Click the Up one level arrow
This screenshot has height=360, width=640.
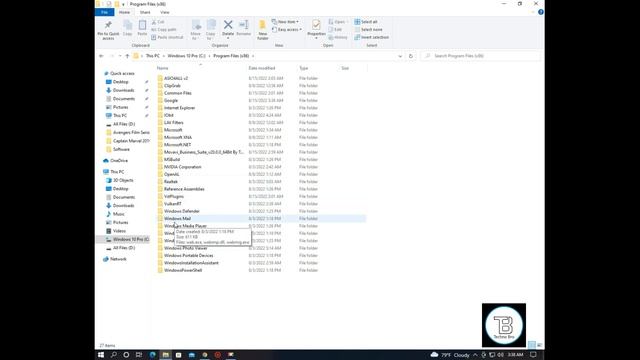coord(127,56)
